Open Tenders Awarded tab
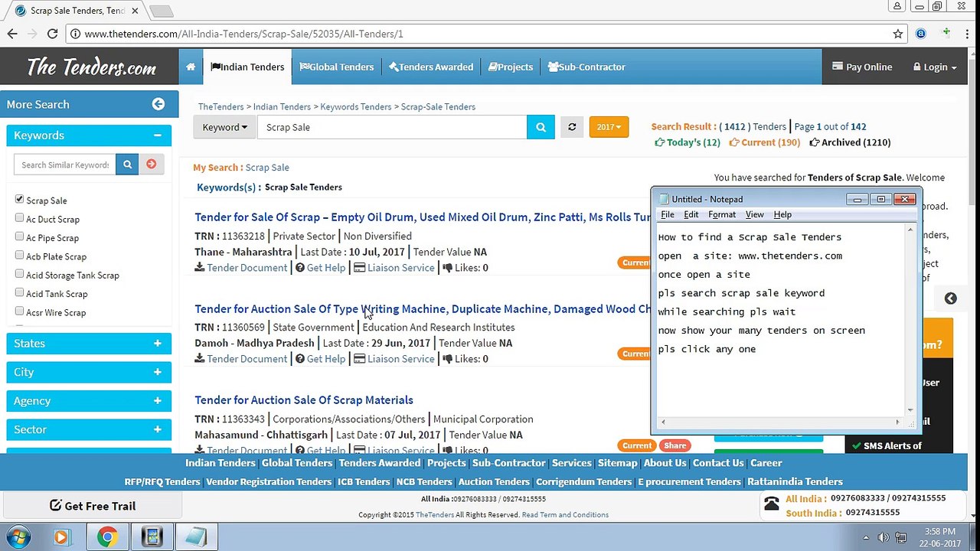 [x=431, y=67]
